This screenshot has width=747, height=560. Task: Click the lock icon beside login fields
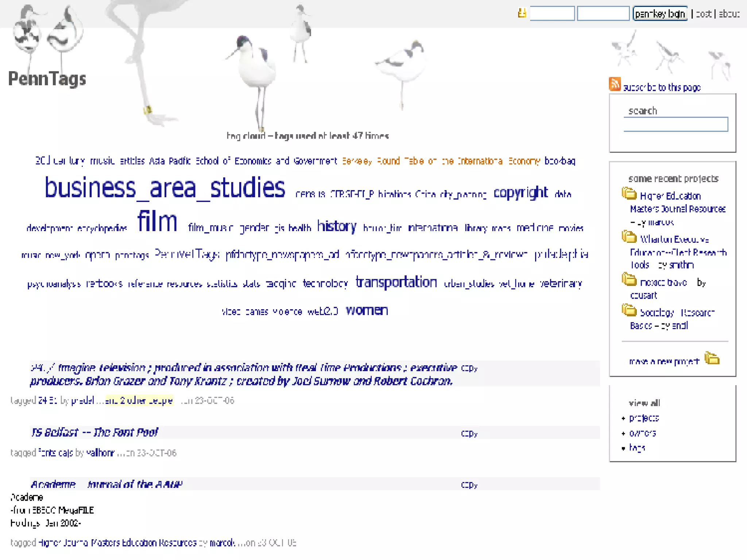[x=522, y=13]
